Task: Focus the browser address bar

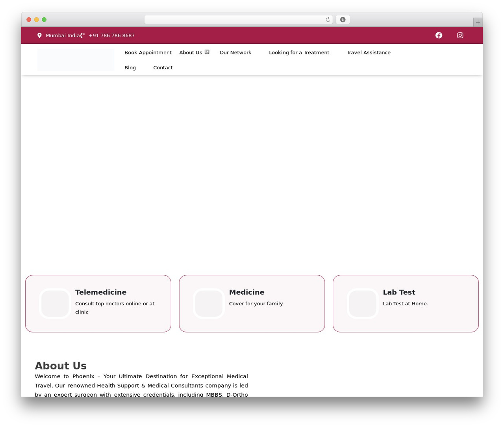Action: pos(235,20)
